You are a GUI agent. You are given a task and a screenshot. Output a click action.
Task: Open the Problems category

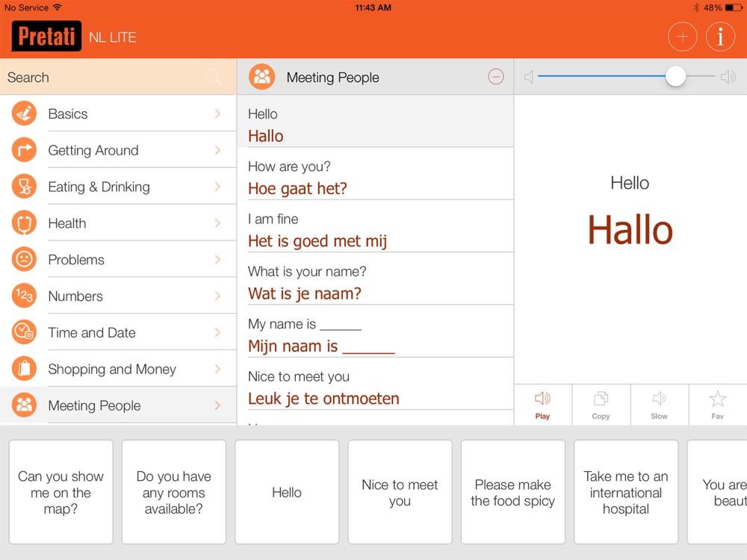tap(118, 259)
